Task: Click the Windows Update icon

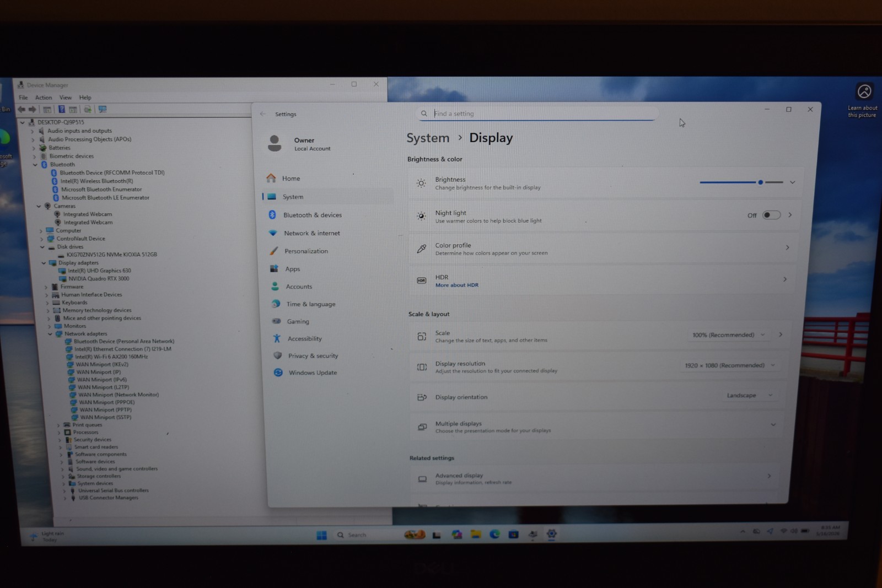Action: coord(278,373)
